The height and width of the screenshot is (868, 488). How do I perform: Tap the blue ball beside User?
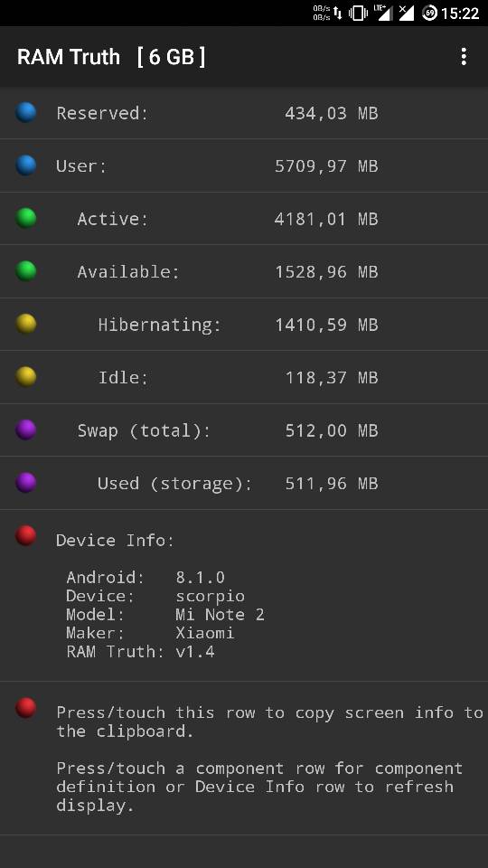pyautogui.click(x=26, y=165)
